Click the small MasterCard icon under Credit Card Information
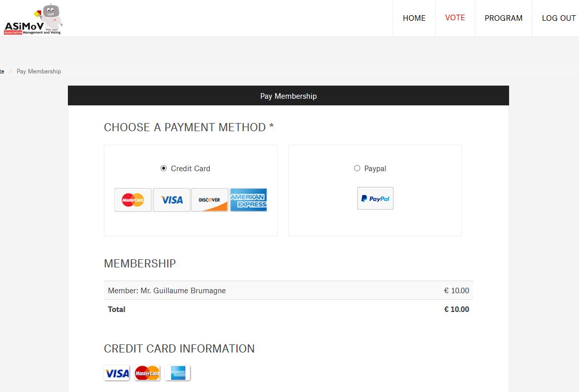Viewport: 579px width, 392px height. point(147,373)
